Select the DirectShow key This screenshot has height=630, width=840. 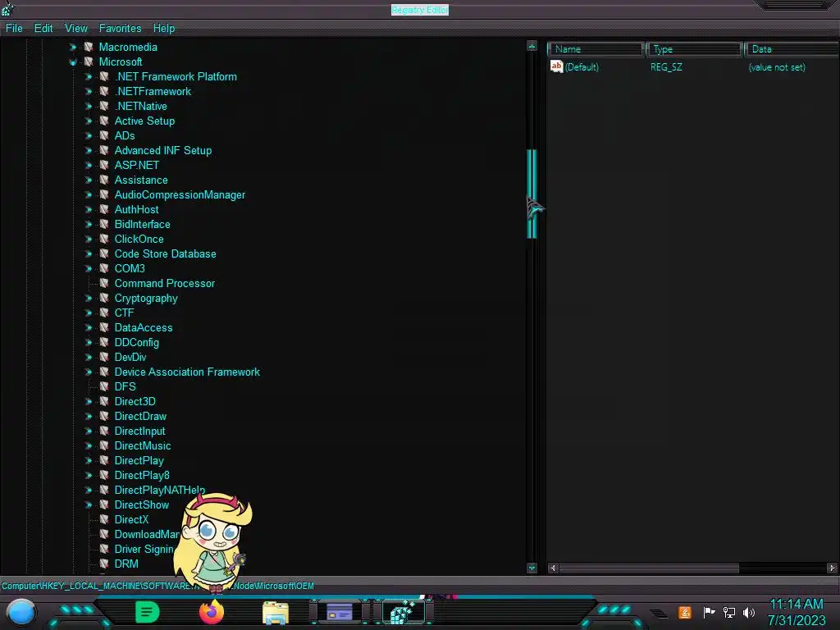tap(141, 504)
